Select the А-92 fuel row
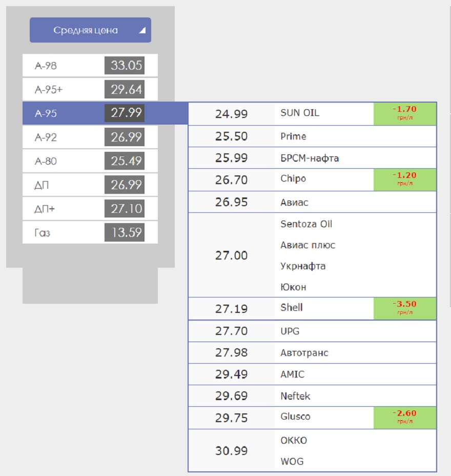Viewport: 451px width, 476px height. tap(90, 137)
